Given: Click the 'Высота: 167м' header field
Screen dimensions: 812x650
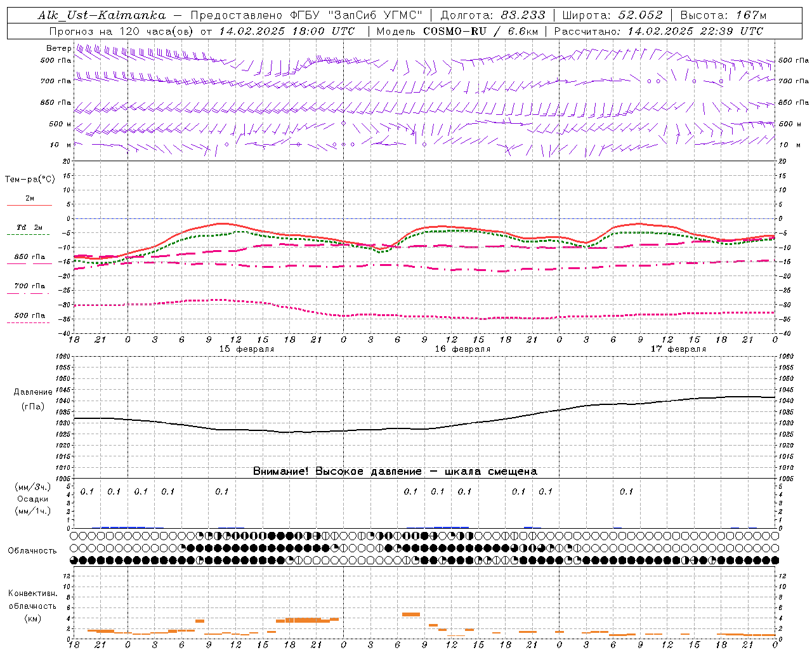Looking at the screenshot, I should pos(723,15).
